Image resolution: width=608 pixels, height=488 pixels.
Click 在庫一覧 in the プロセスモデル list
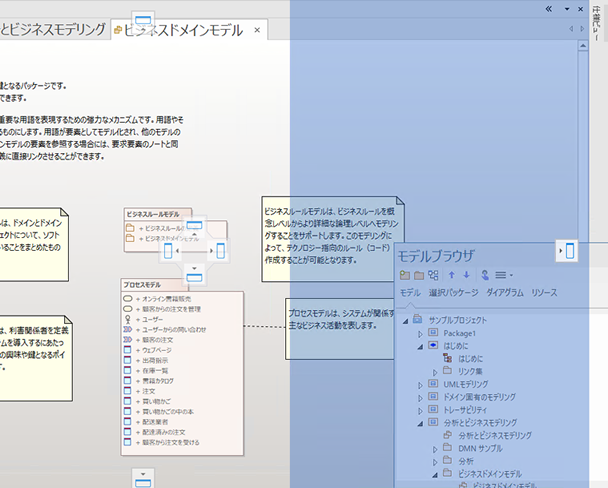(155, 371)
